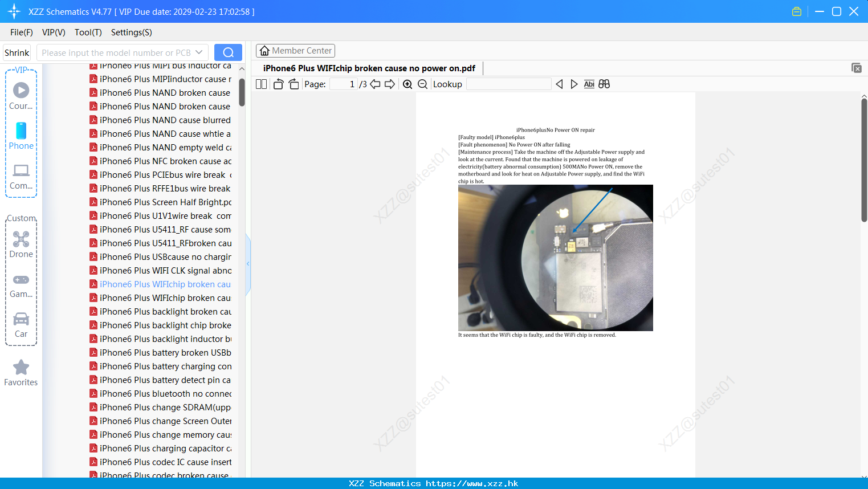The width and height of the screenshot is (868, 489).
Task: Select Computer category in sidebar
Action: (x=21, y=177)
